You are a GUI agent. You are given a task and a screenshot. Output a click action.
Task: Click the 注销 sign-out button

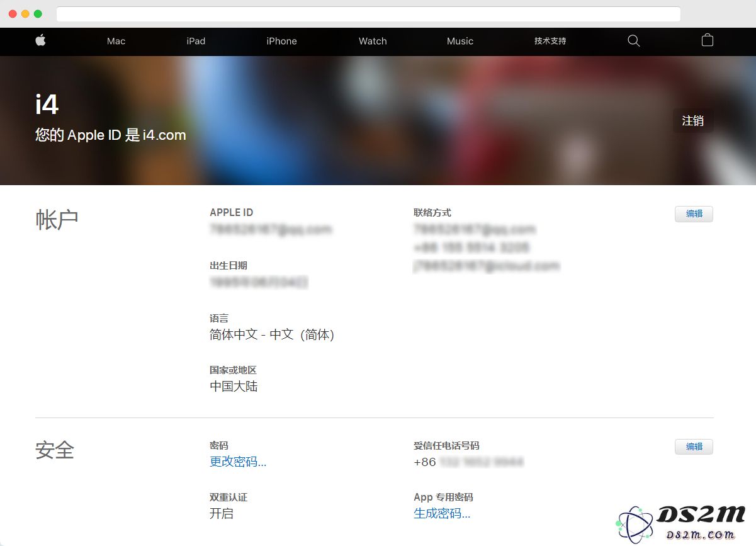(693, 121)
